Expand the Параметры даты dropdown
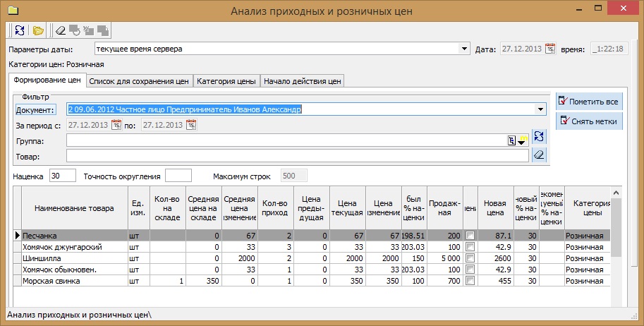This screenshot has height=326, width=644. pos(464,49)
